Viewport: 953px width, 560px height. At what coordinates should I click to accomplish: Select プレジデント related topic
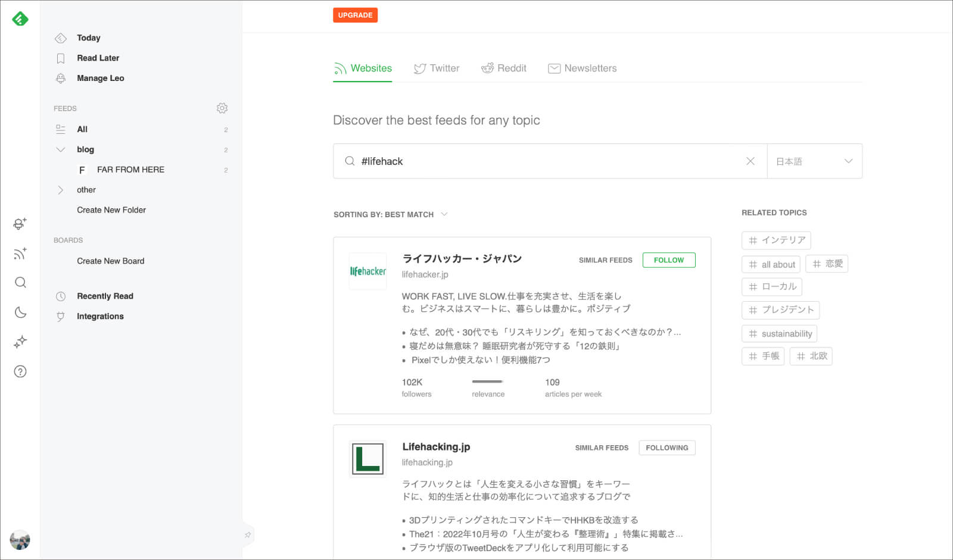pos(781,310)
